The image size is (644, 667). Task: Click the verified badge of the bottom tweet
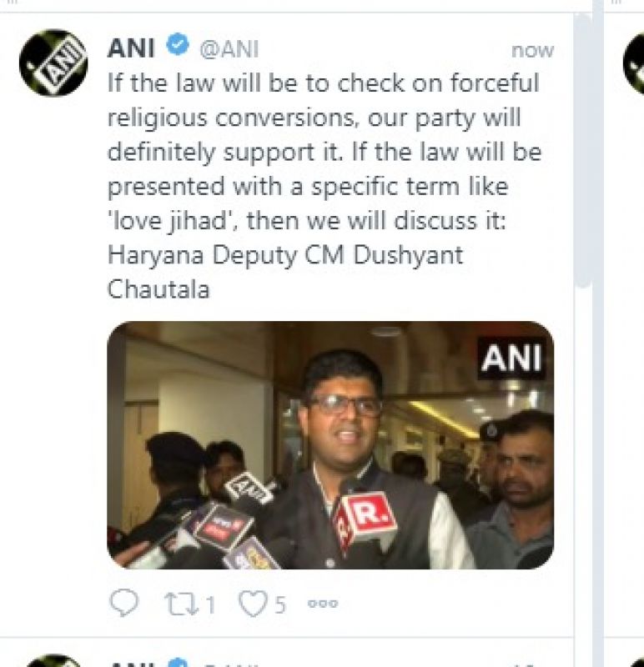point(179,663)
